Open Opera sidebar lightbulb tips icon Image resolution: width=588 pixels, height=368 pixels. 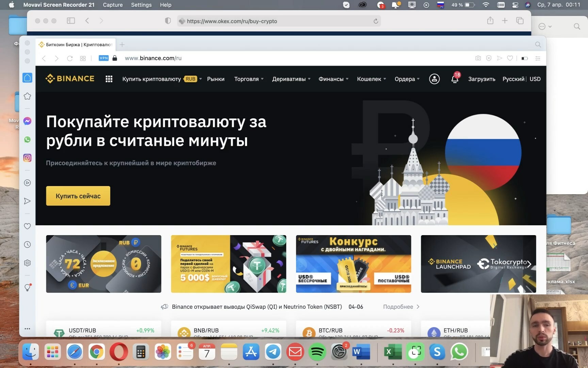click(x=28, y=288)
